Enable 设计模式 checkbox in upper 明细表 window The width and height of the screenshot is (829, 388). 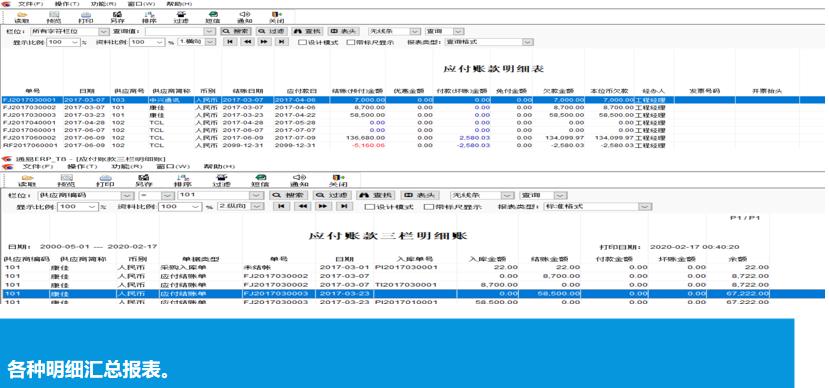click(302, 42)
